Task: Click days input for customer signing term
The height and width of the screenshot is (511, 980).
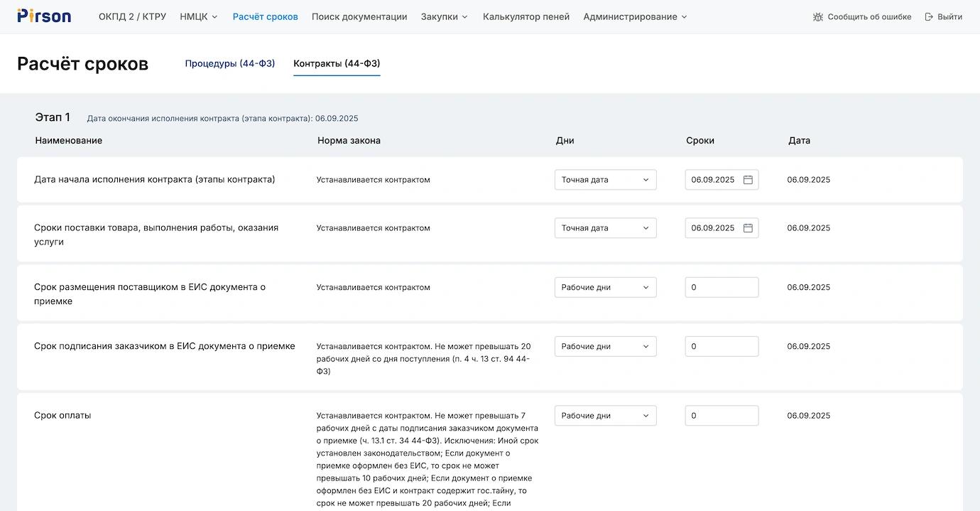Action: tap(722, 347)
